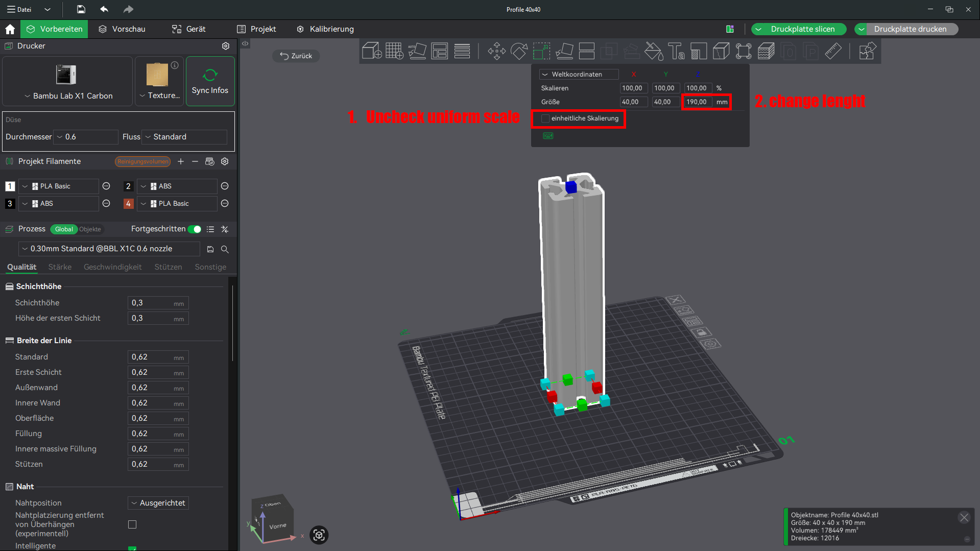
Task: Click the Reinigungsvolumen button
Action: 143,161
